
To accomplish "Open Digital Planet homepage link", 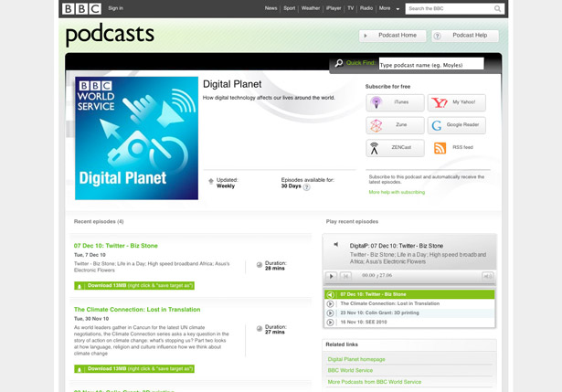I will (356, 359).
